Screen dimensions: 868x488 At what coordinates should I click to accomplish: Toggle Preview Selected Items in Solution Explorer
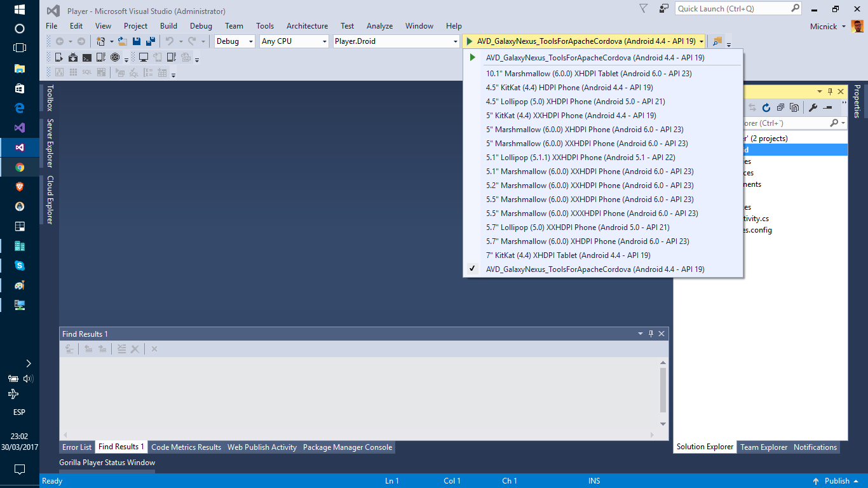pyautogui.click(x=827, y=107)
